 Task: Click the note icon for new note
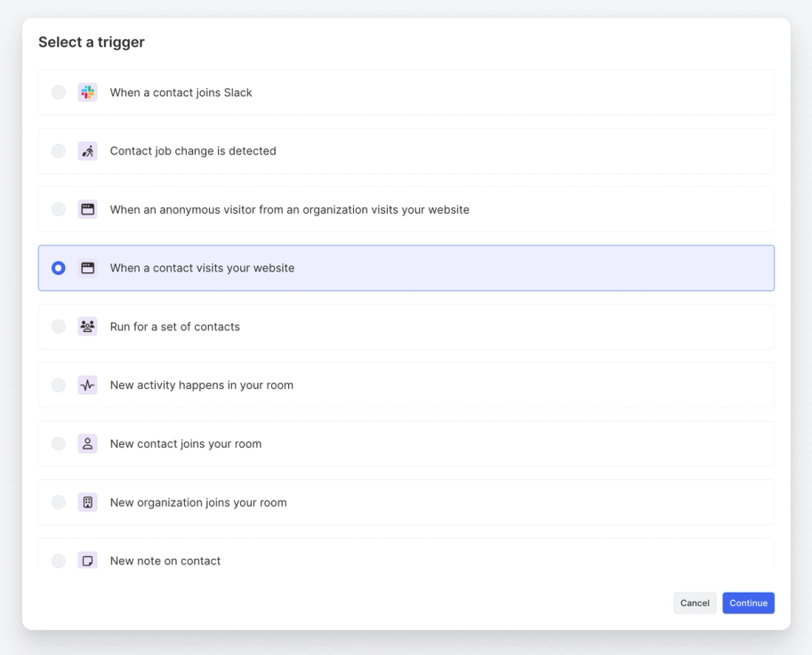pyautogui.click(x=87, y=561)
